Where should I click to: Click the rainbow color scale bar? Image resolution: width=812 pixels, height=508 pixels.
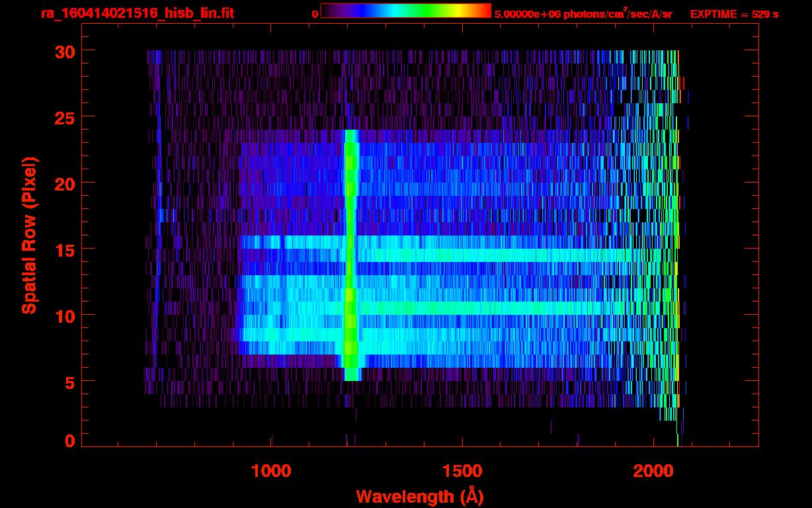coord(405,11)
